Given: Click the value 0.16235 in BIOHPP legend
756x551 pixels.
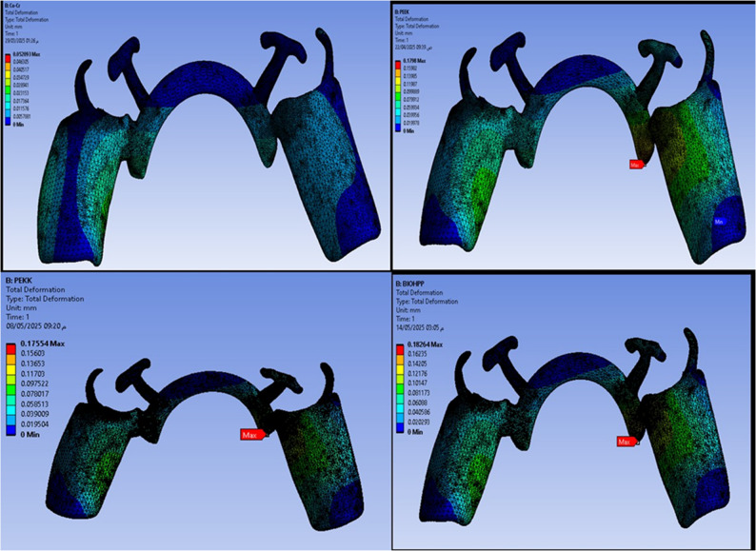Looking at the screenshot, I should coord(417,354).
